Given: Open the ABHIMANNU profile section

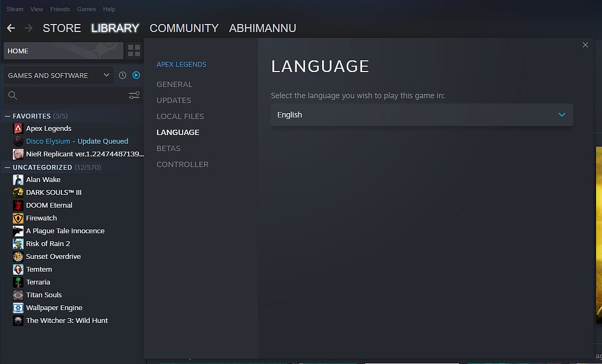Looking at the screenshot, I should point(263,28).
